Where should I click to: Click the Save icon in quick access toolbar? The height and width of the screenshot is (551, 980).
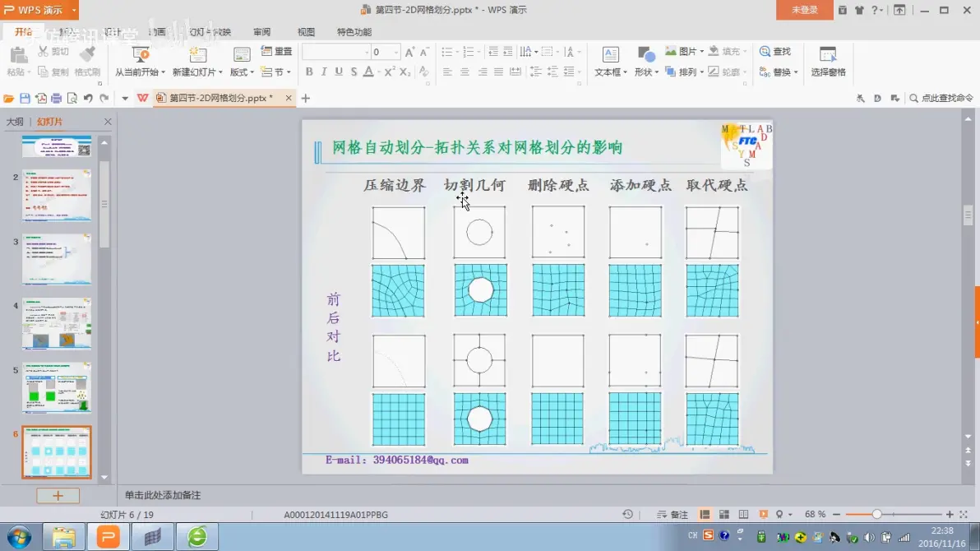click(x=25, y=99)
